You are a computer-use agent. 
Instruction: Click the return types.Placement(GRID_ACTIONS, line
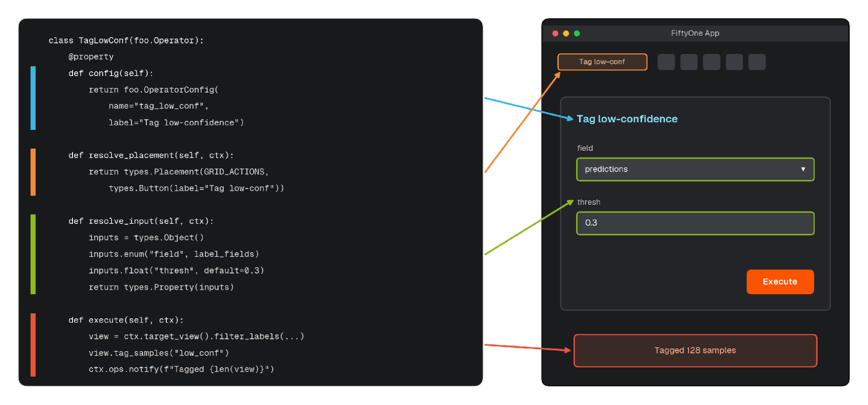(x=179, y=172)
